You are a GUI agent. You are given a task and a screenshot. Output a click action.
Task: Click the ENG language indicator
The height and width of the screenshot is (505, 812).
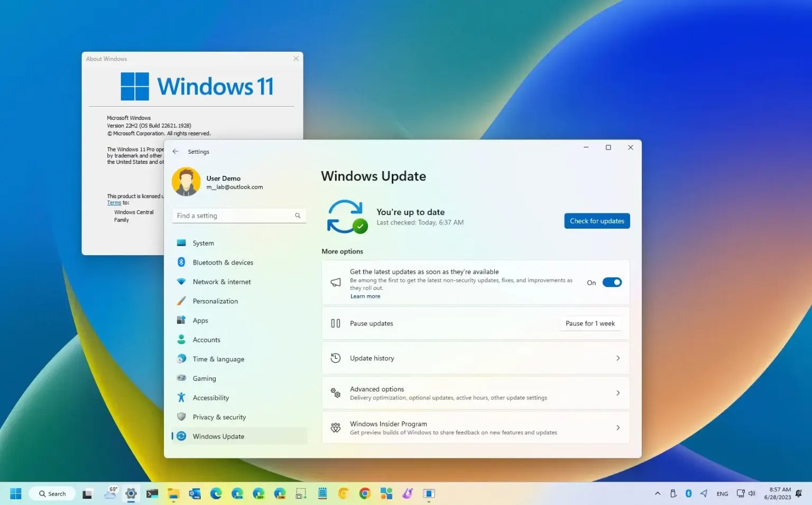coord(722,494)
